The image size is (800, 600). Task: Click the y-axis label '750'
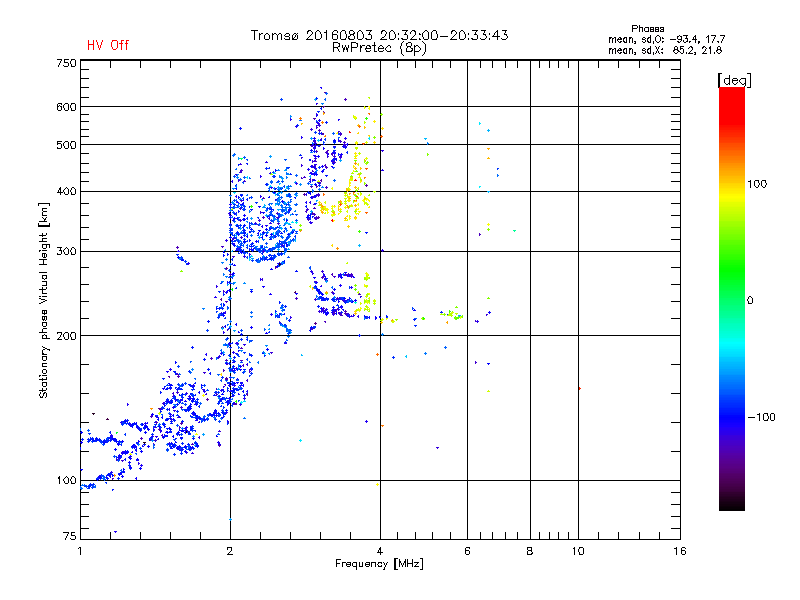[x=66, y=63]
